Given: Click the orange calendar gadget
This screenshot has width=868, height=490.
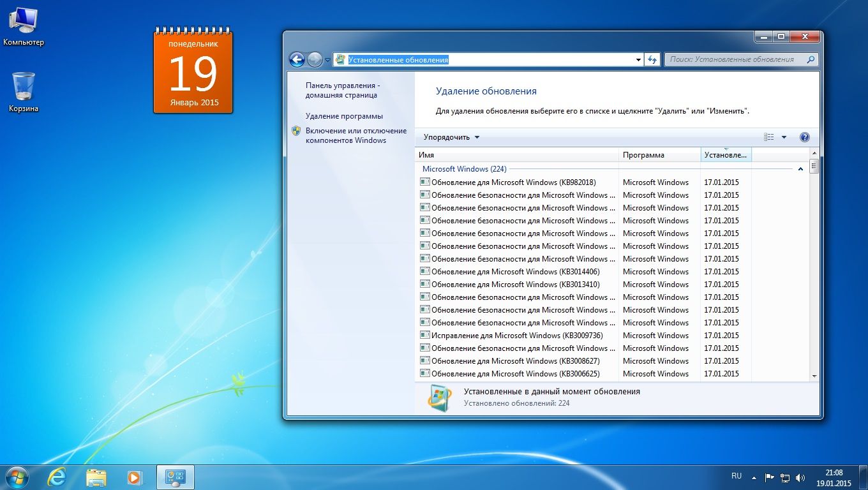Looking at the screenshot, I should click(x=193, y=70).
